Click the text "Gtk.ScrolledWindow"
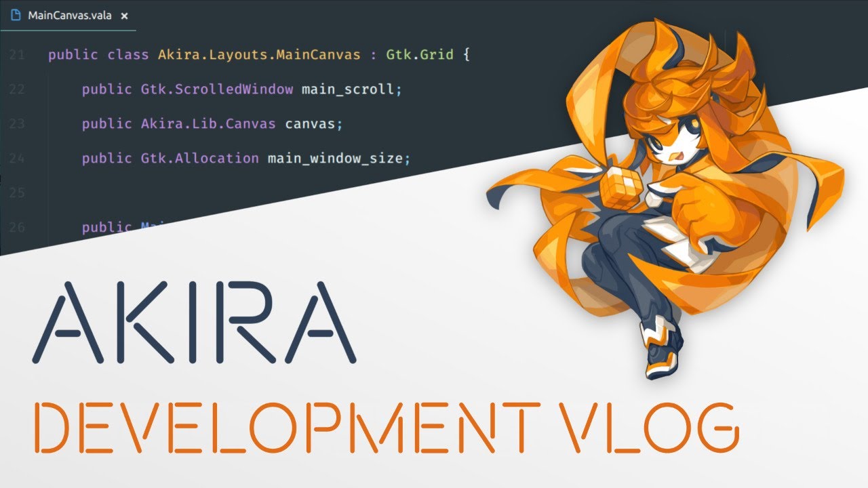 (217, 89)
